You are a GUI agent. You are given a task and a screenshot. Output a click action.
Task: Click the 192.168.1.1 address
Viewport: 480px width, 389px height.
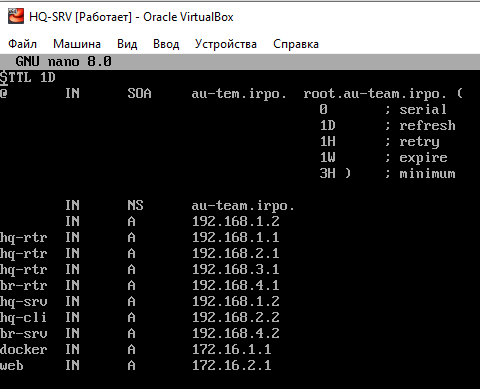point(236,237)
